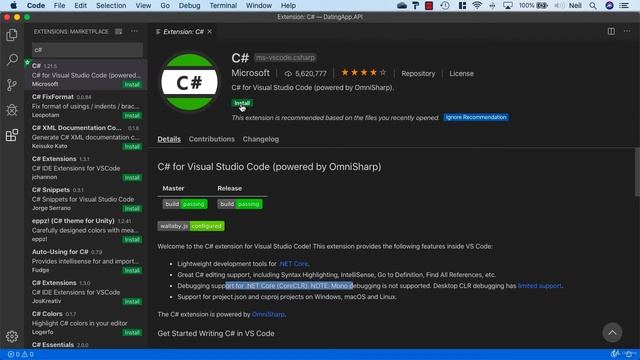Open the Debug view in activity bar
Image resolution: width=640 pixels, height=360 pixels.
(12, 110)
